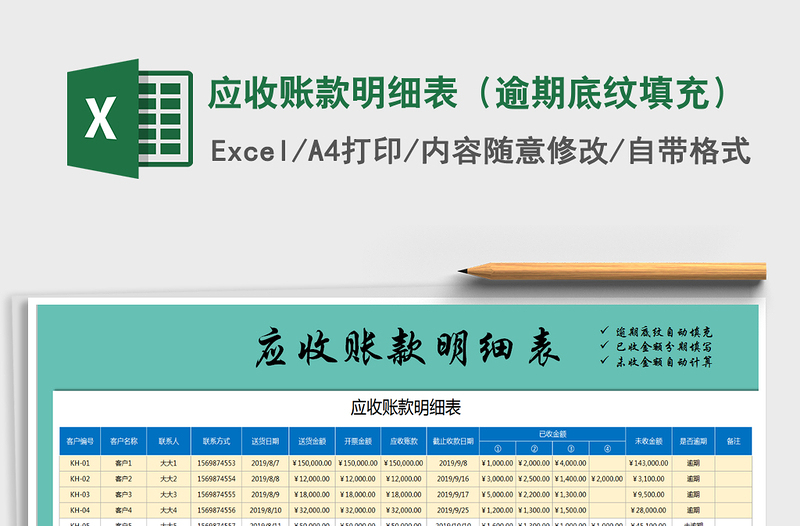Click cell KH-04
Image resolution: width=800 pixels, height=526 pixels.
coord(80,510)
